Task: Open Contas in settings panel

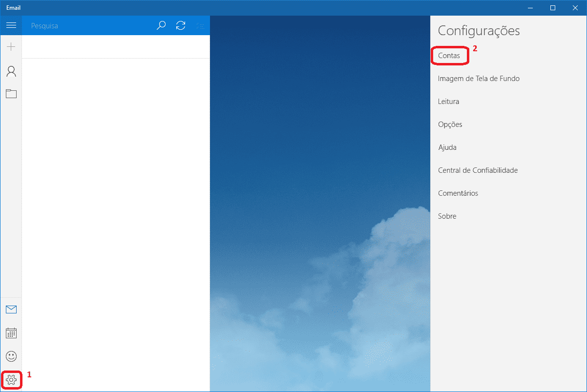Action: tap(449, 56)
